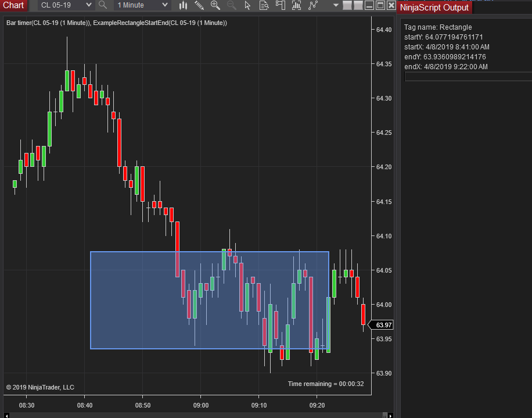
Task: Click the zoom out magnifier icon
Action: (x=231, y=5)
